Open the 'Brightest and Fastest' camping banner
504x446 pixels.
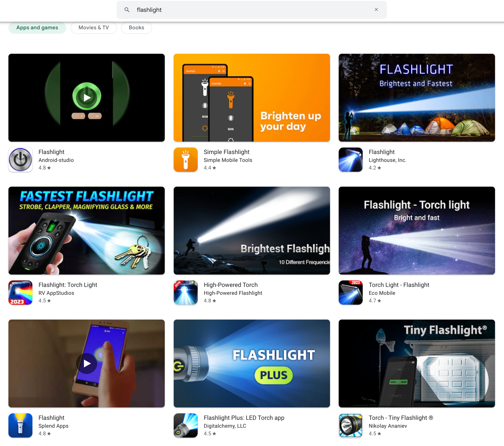point(417,98)
